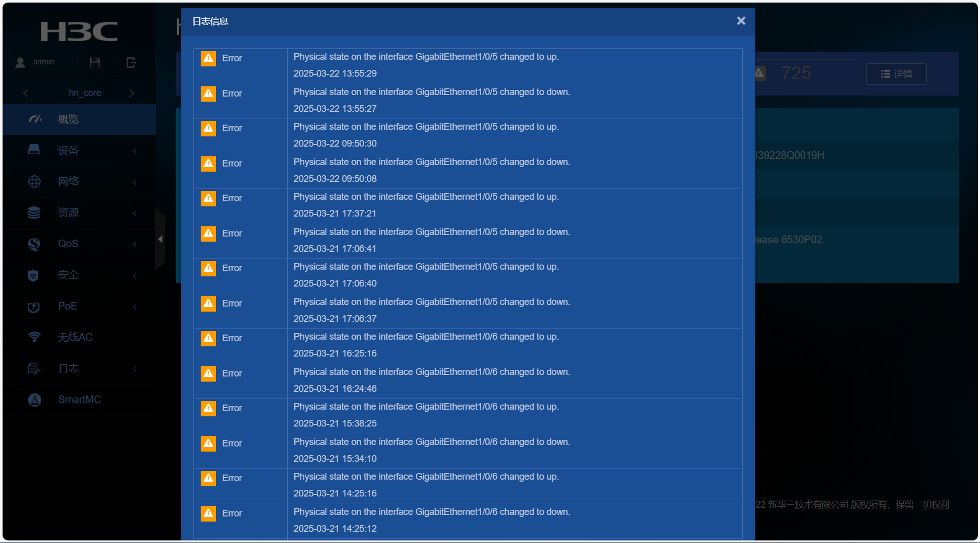This screenshot has height=543, width=980.
Task: Open the 日志 log menu
Action: pyautogui.click(x=79, y=369)
